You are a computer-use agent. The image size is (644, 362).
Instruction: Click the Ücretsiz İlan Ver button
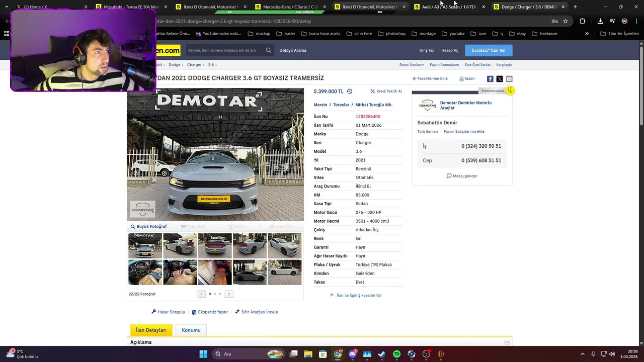489,50
